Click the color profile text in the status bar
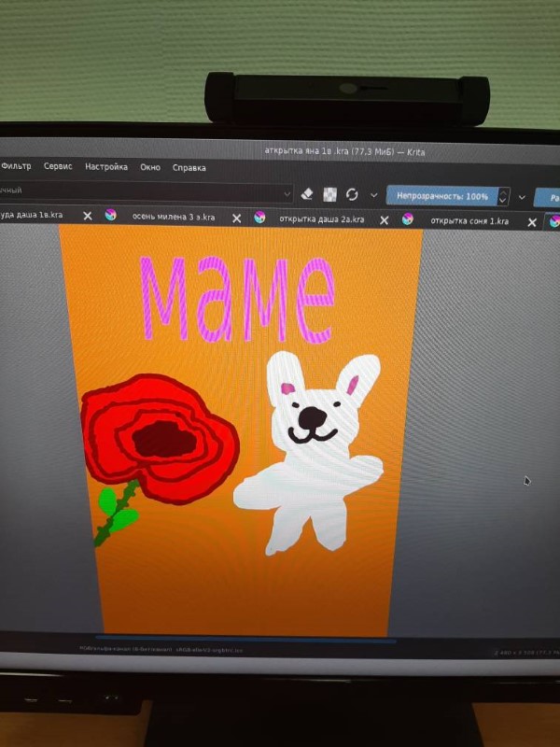This screenshot has width=560, height=747. click(161, 649)
